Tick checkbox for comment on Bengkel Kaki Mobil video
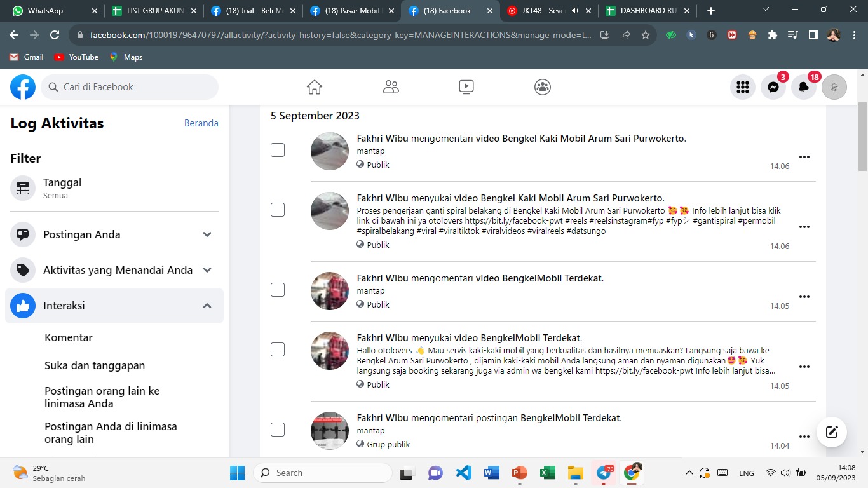The image size is (868, 488). (278, 150)
